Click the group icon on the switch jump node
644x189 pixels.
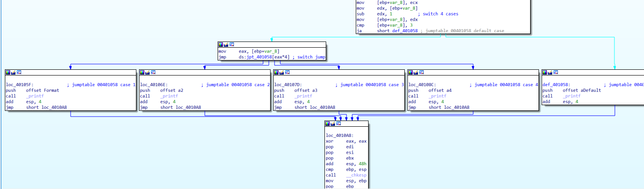[231, 45]
